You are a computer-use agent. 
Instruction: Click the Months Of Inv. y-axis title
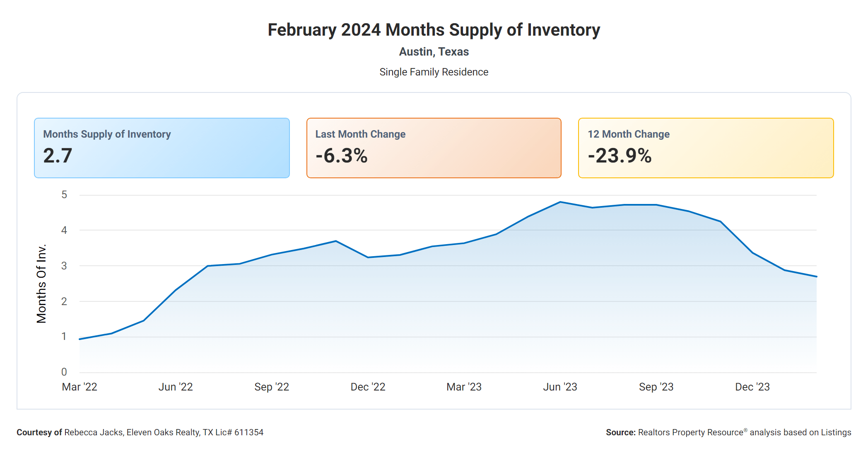click(x=41, y=284)
